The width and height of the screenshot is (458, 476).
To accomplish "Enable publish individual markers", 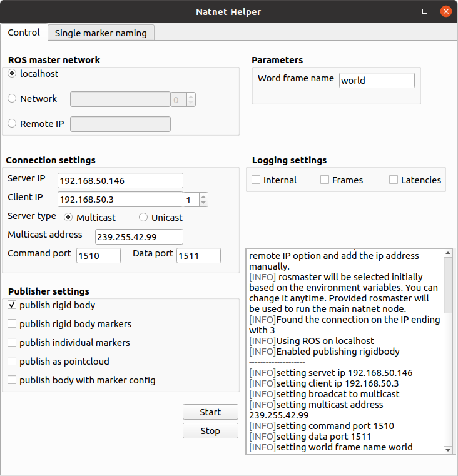I will [x=12, y=343].
